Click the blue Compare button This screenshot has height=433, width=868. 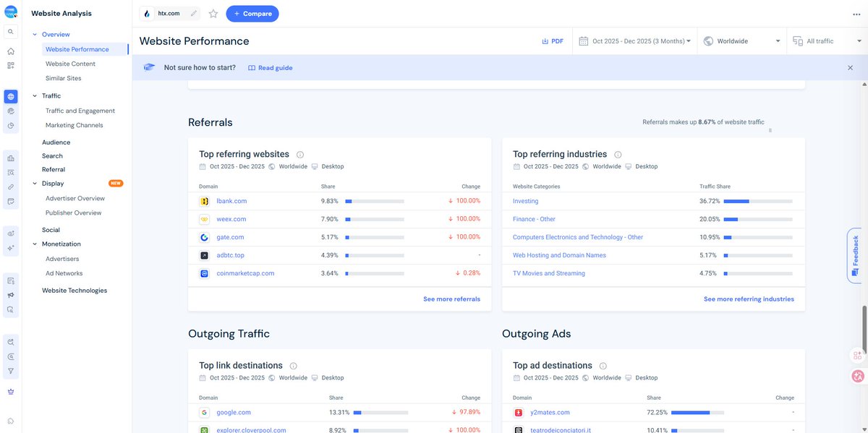click(252, 14)
